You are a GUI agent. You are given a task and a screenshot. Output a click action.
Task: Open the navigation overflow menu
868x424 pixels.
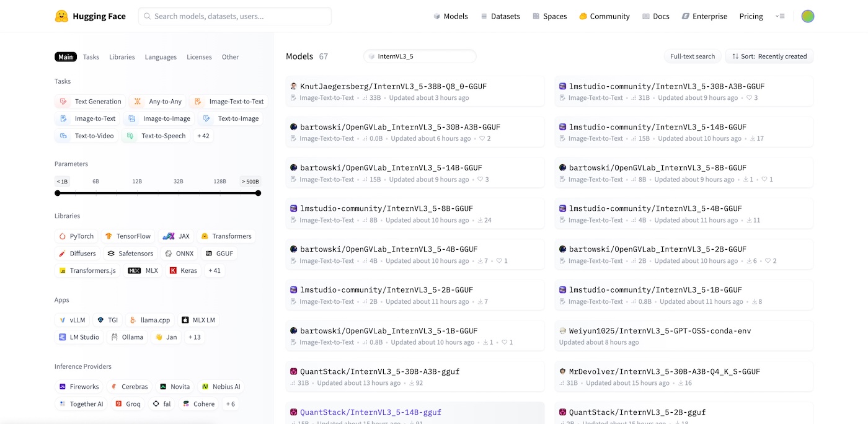point(780,17)
